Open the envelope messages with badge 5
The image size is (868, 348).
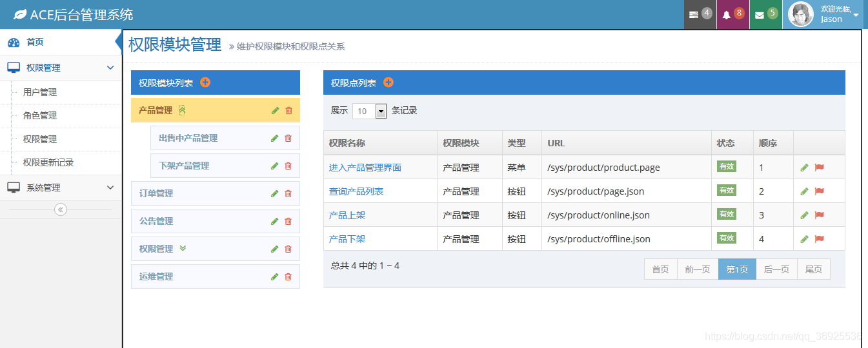pos(766,14)
